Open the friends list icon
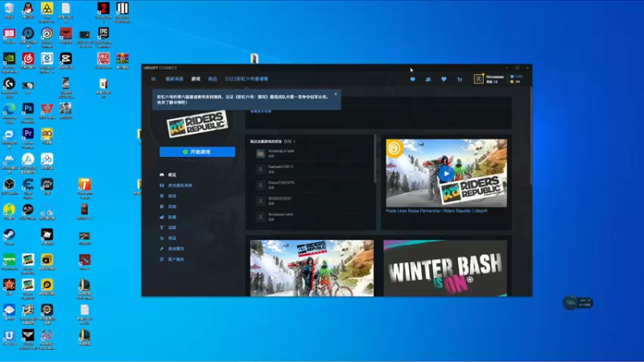644x362 pixels. pos(428,79)
